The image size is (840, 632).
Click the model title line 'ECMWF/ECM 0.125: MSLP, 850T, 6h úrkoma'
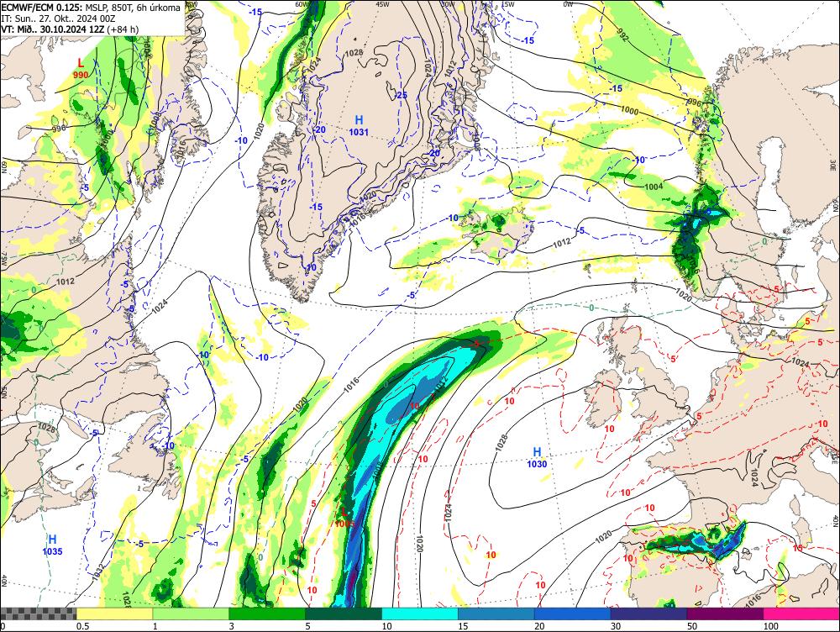click(91, 8)
